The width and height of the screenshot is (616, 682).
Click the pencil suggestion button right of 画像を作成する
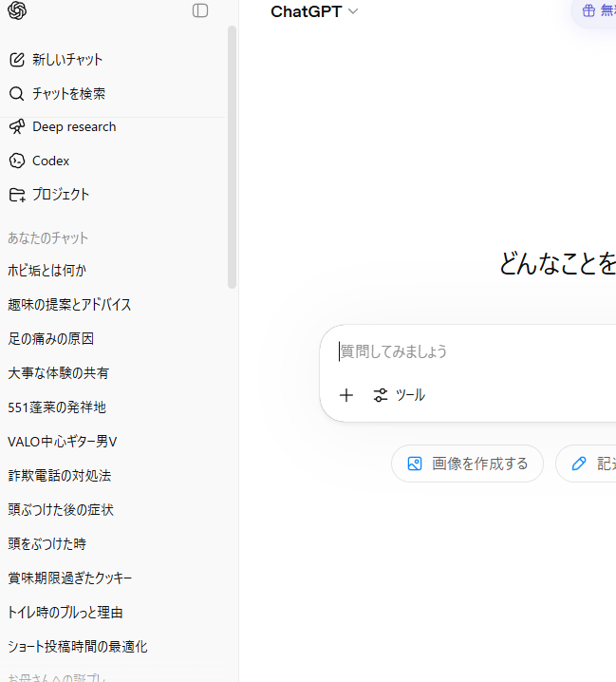[x=586, y=464]
